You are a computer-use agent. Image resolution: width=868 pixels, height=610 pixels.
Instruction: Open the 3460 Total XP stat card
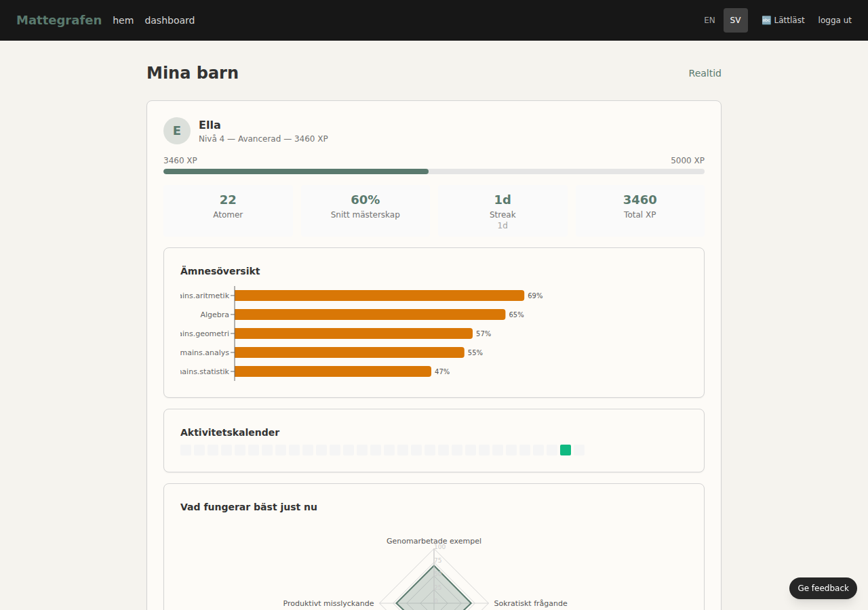click(x=640, y=211)
